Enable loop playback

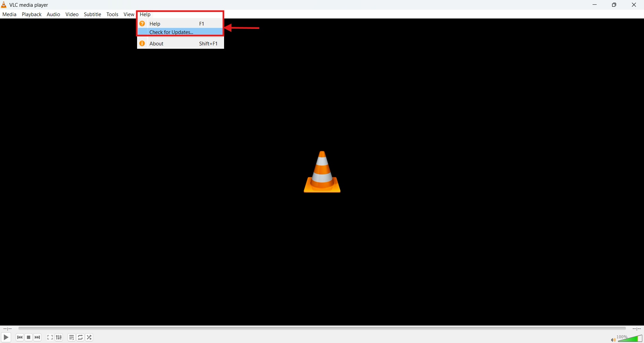pyautogui.click(x=80, y=337)
